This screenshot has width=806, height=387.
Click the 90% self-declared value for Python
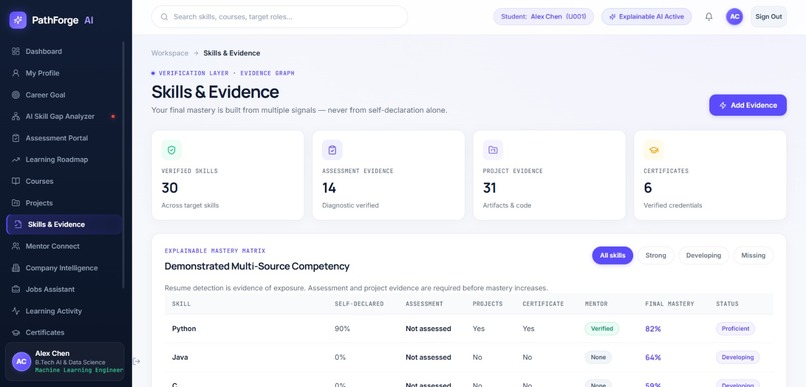(x=342, y=328)
